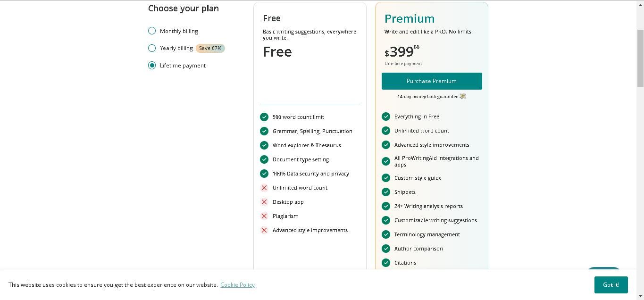The height and width of the screenshot is (300, 644).
Task: Click the money icon by 14-day guarantee
Action: click(463, 96)
